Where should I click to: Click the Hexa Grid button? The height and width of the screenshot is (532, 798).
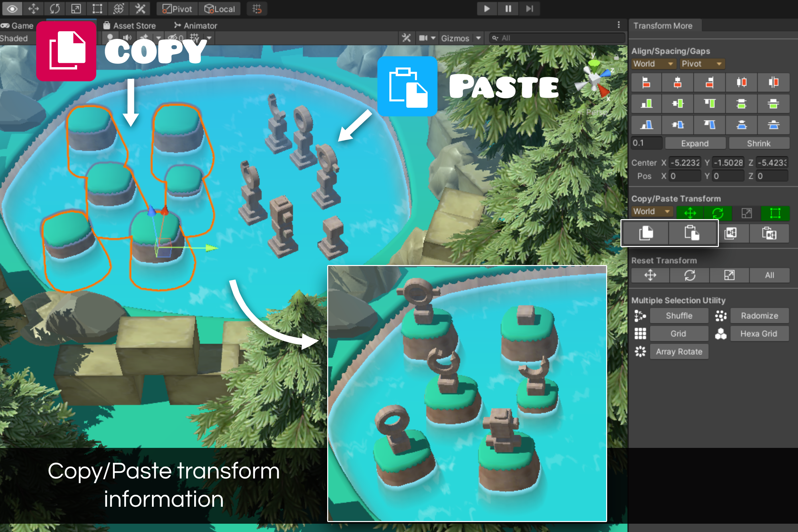[759, 333]
